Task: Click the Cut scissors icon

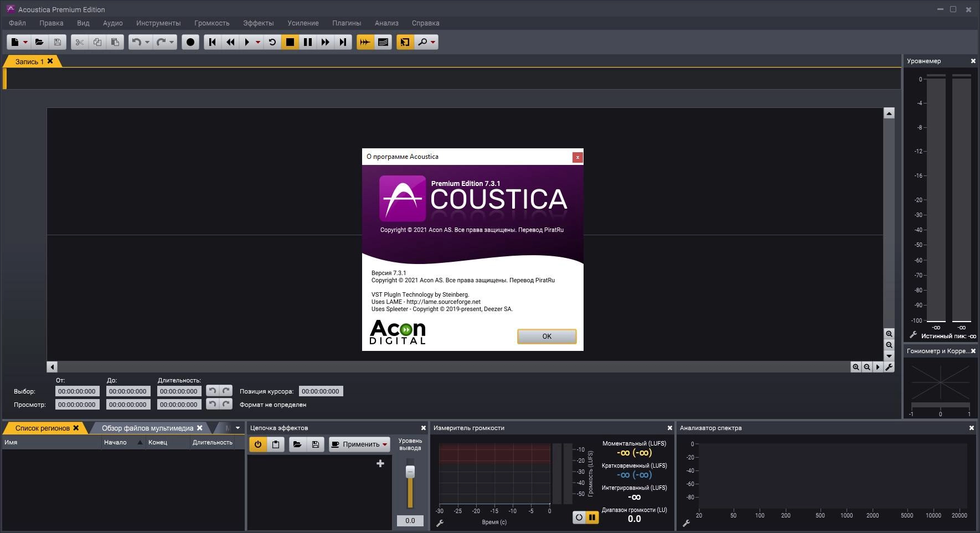Action: [x=80, y=42]
